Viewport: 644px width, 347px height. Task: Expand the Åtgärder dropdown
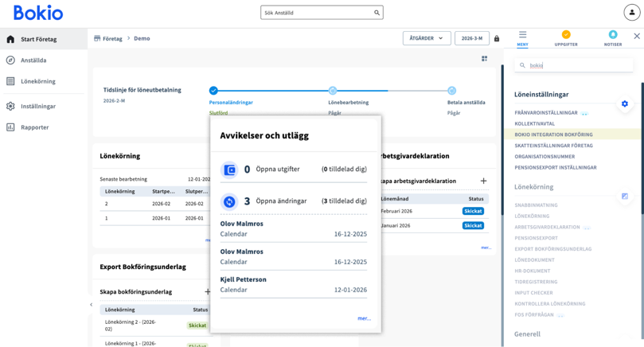click(x=427, y=38)
